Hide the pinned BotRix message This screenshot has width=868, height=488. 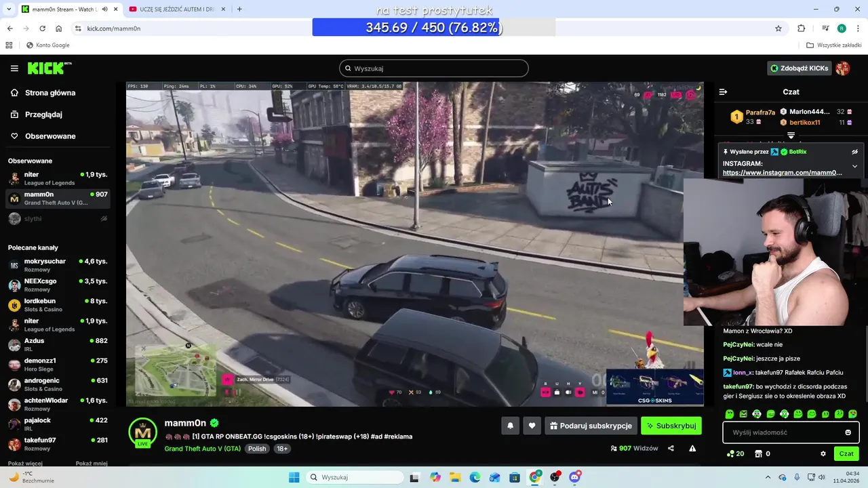point(854,152)
